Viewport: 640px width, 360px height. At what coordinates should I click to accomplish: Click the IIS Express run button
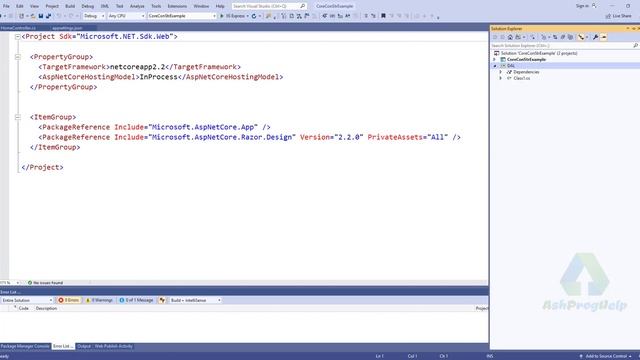235,16
